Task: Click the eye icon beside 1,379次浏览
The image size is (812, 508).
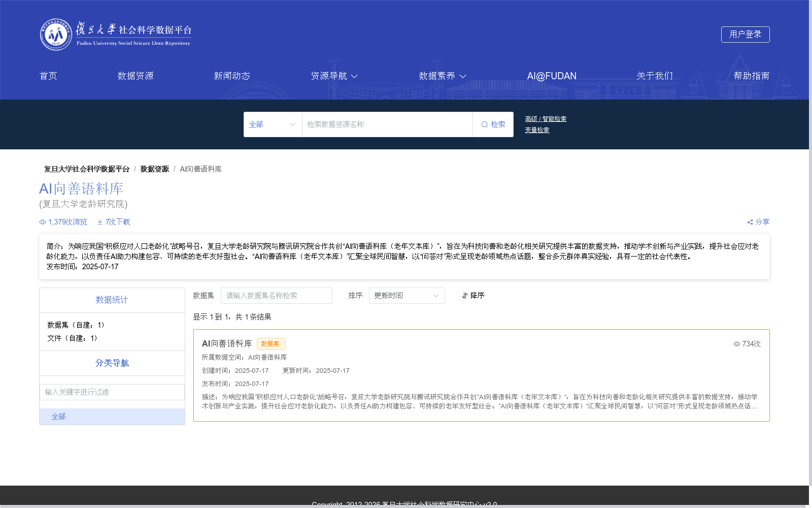Action: [43, 222]
